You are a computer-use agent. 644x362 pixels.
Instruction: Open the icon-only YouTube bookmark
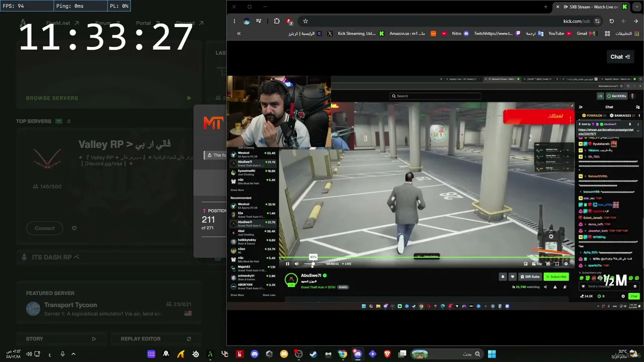tap(444, 34)
